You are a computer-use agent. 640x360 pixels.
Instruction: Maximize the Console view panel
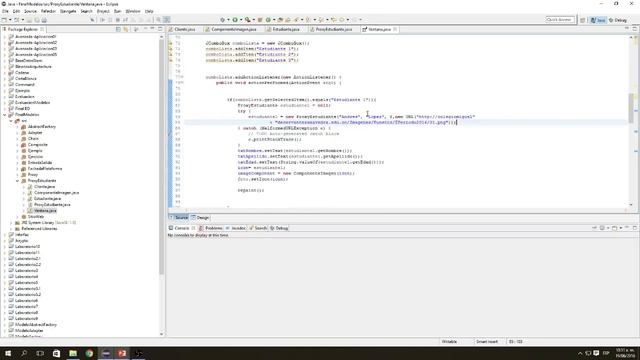point(634,228)
